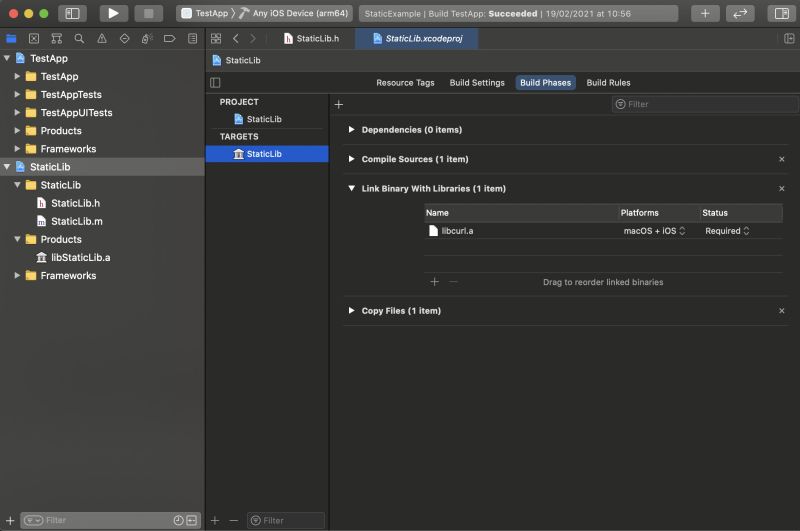Choose Any iOS Device (arm64) destination
The image size is (800, 531).
(293, 13)
